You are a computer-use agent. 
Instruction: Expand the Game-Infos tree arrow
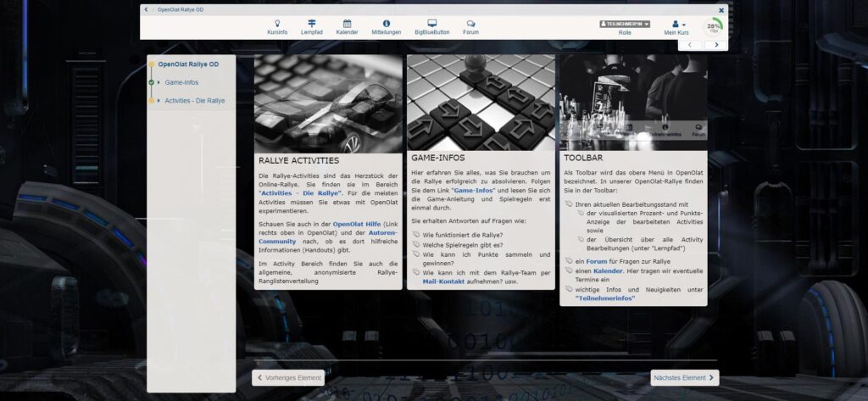tap(159, 82)
